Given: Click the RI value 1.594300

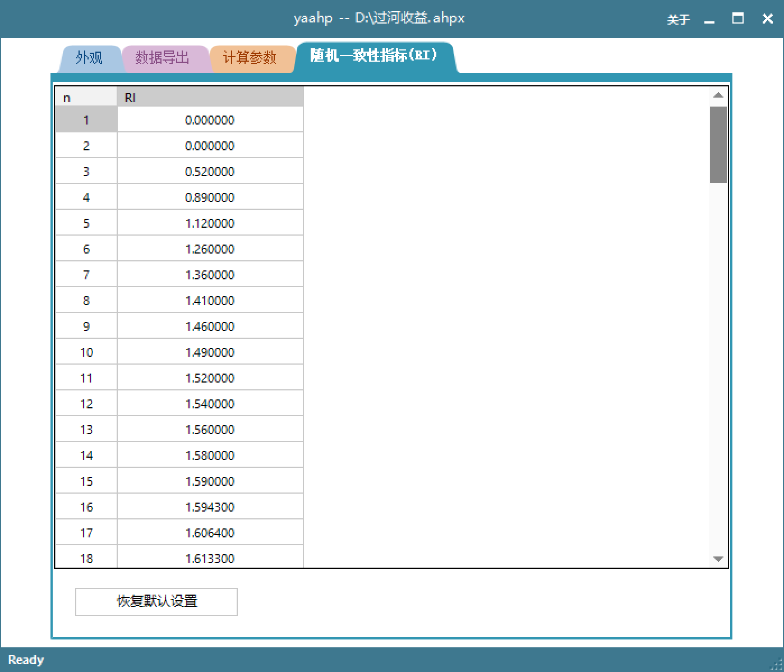Looking at the screenshot, I should [210, 507].
